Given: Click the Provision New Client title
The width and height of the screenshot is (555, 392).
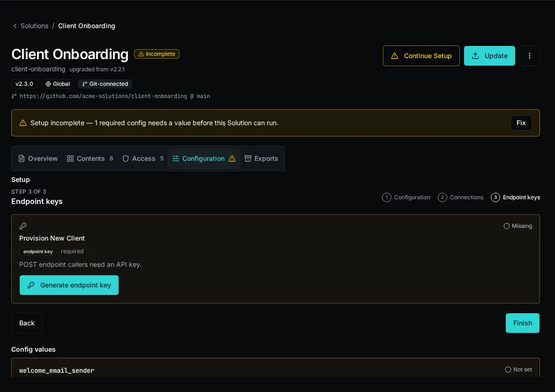Looking at the screenshot, I should pos(52,238).
